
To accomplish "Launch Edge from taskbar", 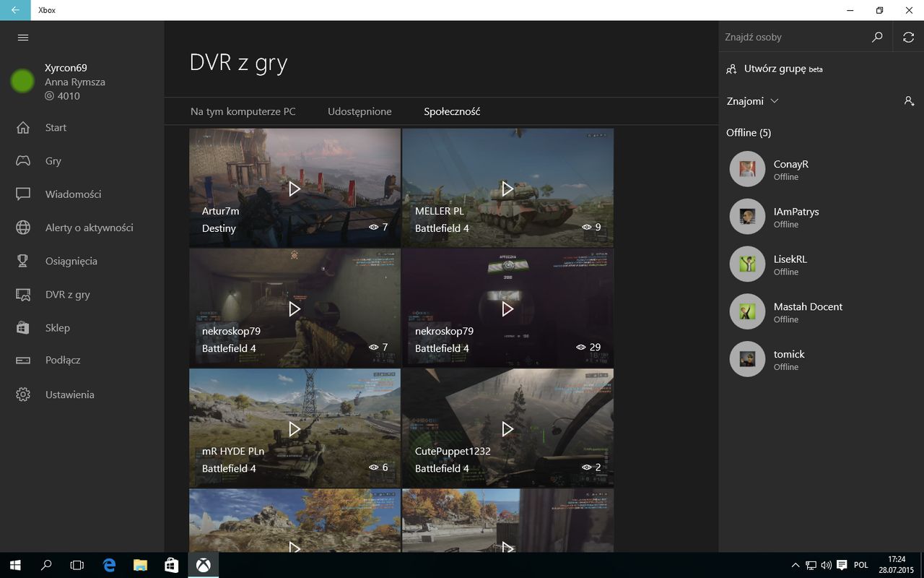I will pos(109,565).
